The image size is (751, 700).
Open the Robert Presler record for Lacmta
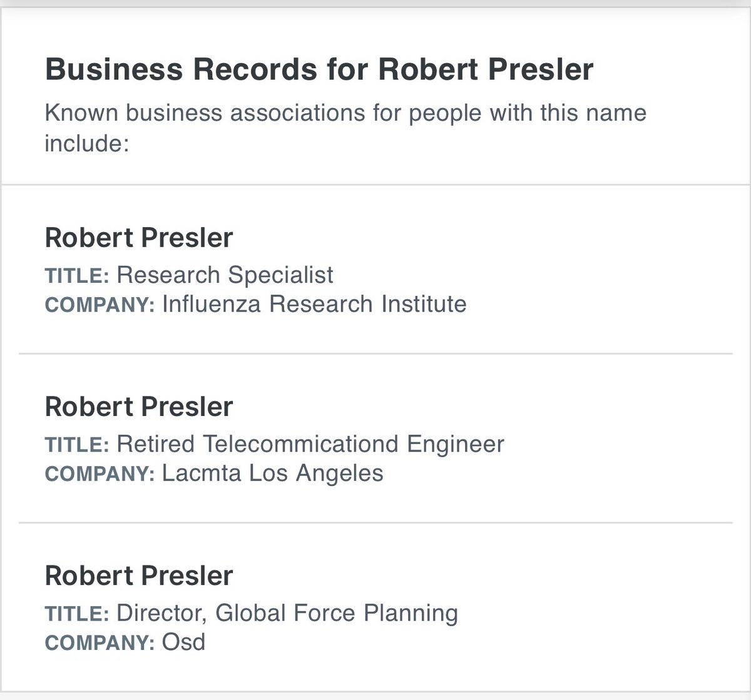(139, 407)
